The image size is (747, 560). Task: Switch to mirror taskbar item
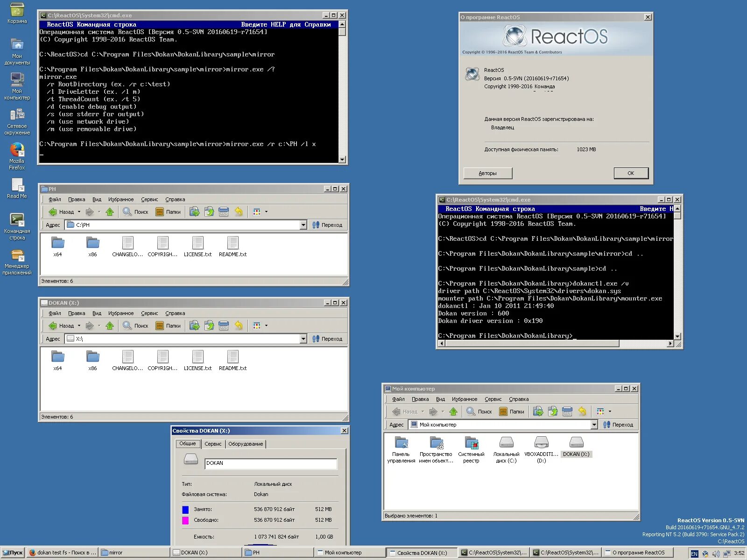point(134,553)
